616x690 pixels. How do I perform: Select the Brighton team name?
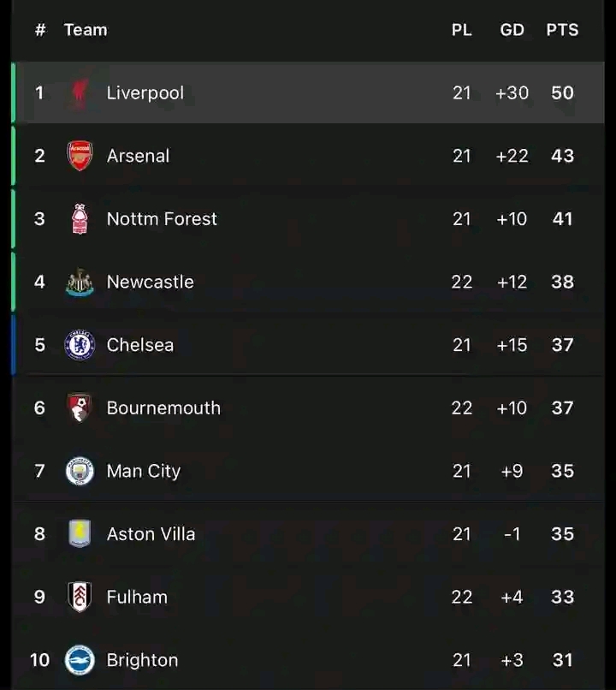coord(142,660)
